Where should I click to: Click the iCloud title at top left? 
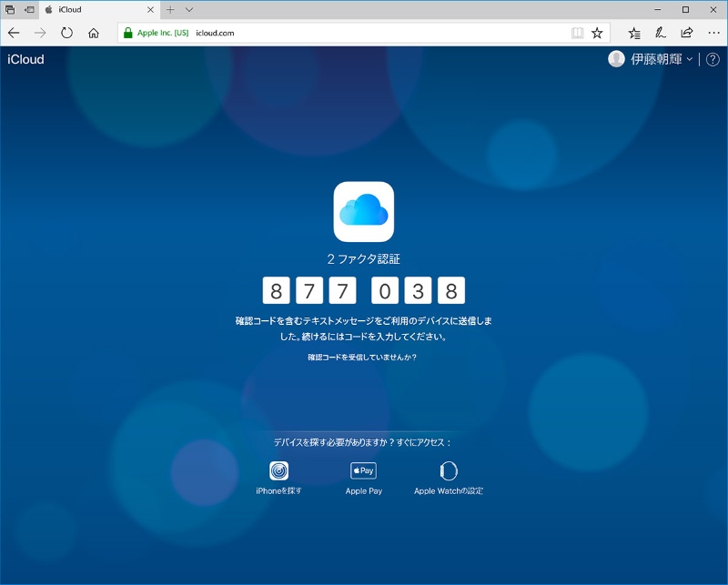25,59
